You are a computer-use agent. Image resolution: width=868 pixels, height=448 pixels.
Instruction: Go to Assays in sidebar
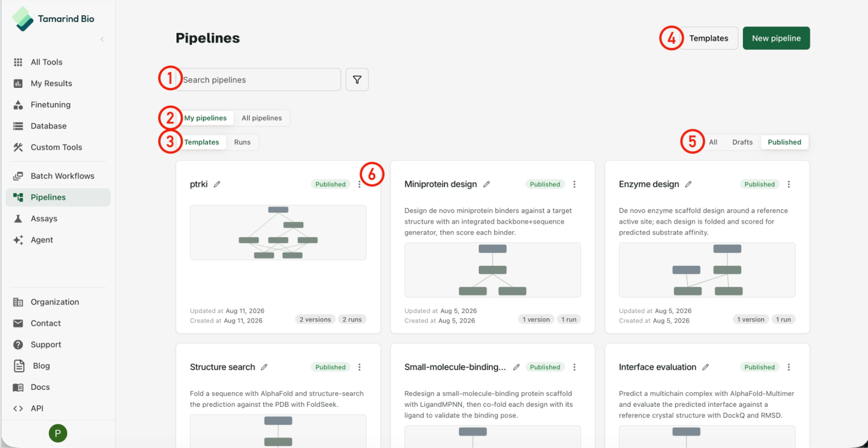[x=58, y=219]
